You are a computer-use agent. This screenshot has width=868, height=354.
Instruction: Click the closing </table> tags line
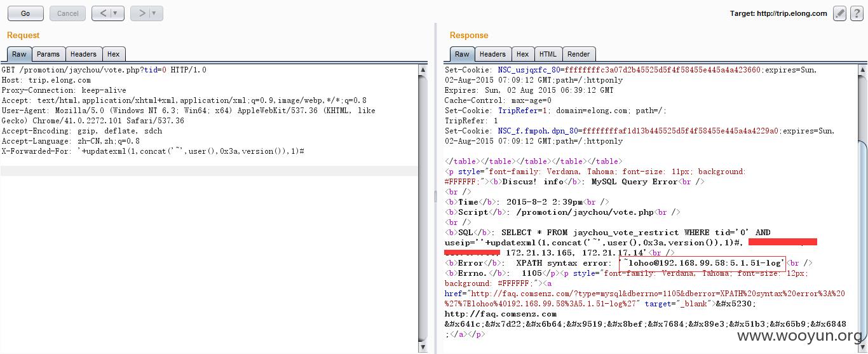(534, 161)
